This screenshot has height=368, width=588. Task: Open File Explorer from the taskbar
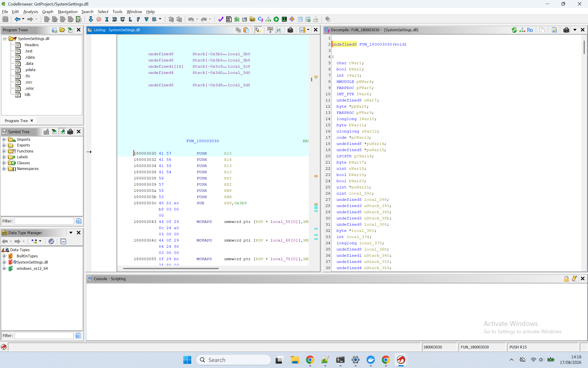click(x=295, y=360)
